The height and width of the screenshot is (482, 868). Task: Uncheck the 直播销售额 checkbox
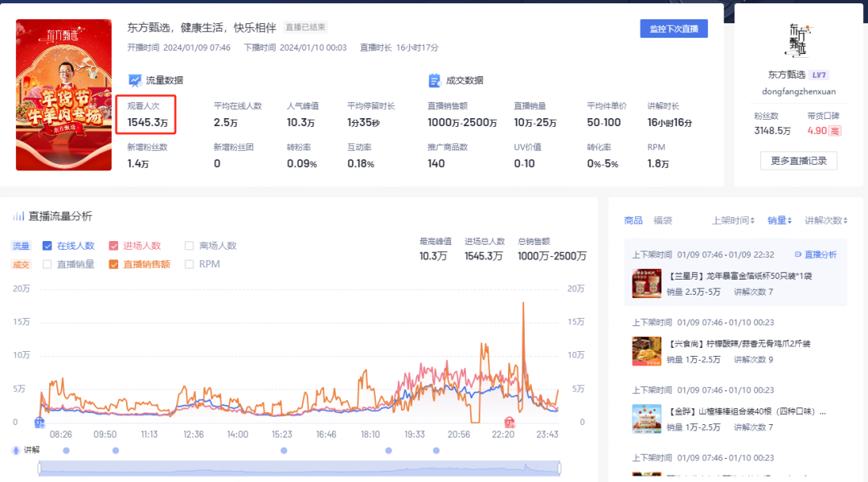(x=113, y=264)
